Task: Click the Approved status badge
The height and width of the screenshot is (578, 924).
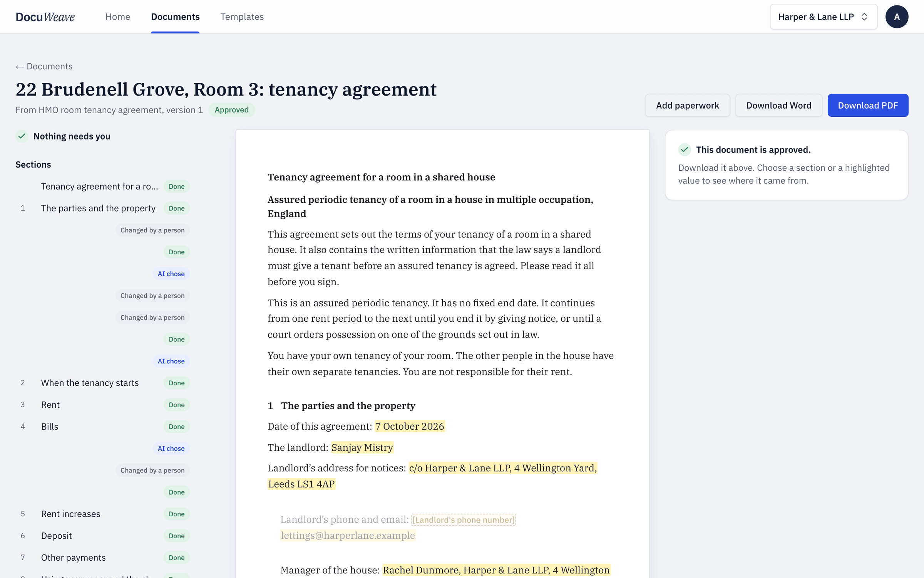Action: click(x=231, y=110)
